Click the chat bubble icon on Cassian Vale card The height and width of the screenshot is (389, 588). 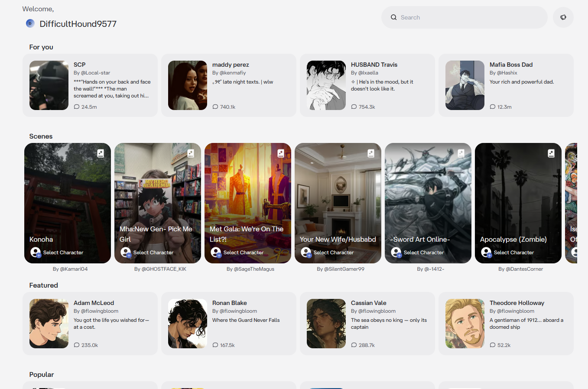[x=354, y=345]
